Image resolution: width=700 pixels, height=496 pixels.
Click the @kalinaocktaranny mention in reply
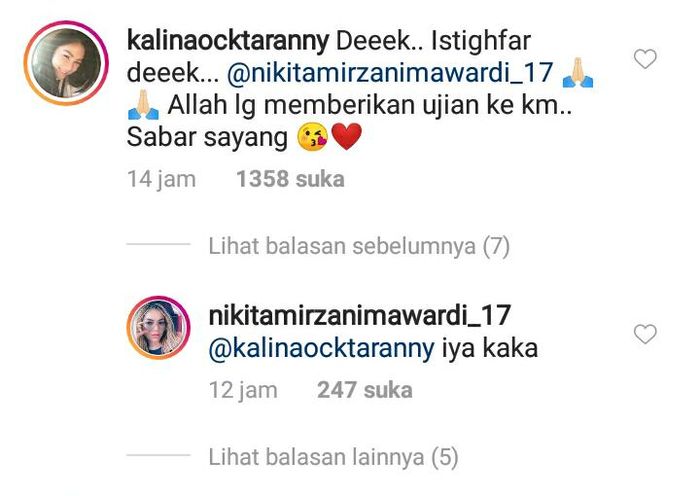(x=321, y=348)
